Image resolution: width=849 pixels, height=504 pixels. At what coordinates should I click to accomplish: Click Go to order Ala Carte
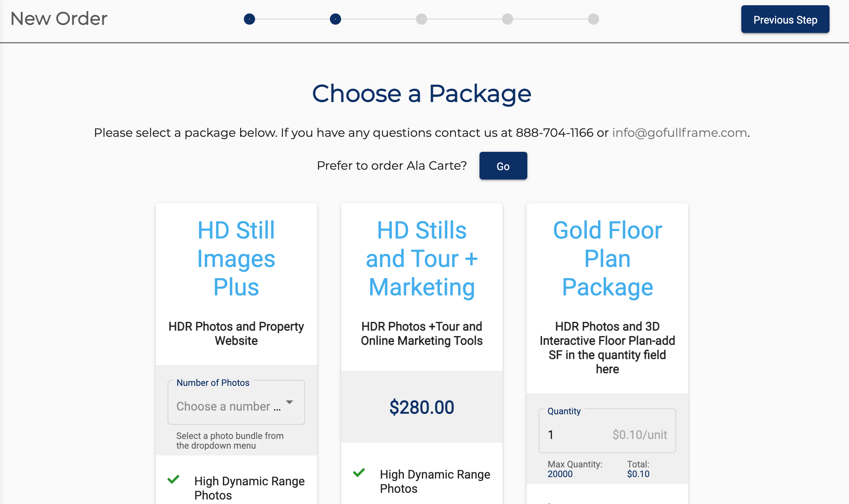503,166
